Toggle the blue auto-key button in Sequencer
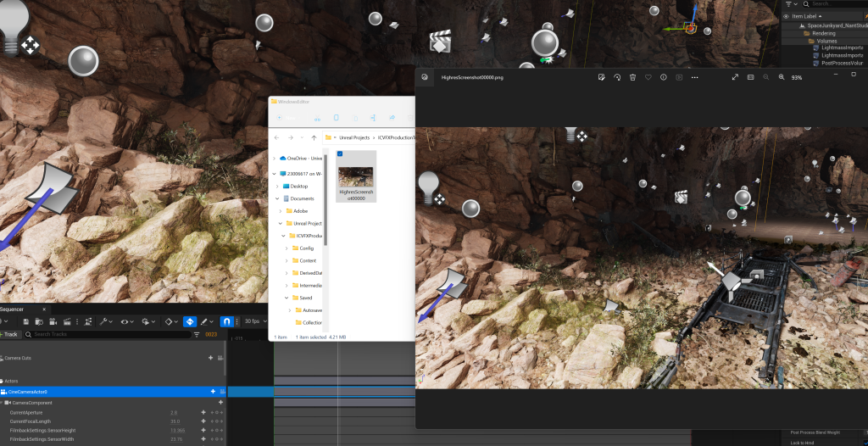 [190, 322]
